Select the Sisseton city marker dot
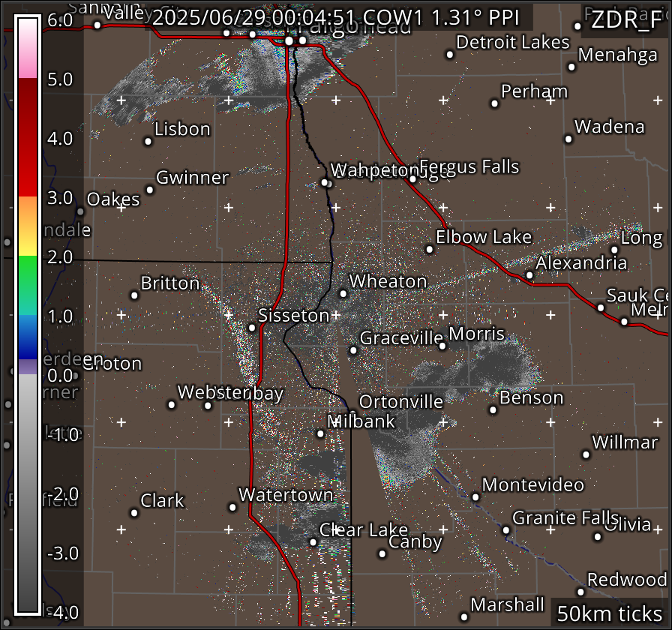 tap(252, 328)
